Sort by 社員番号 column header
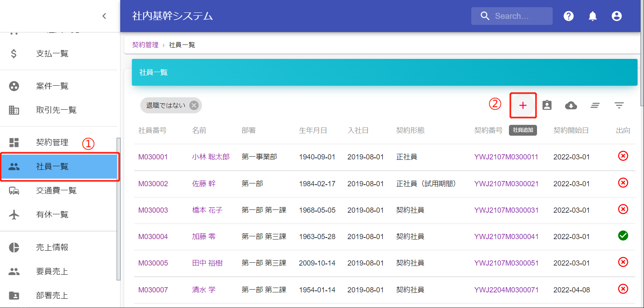The width and height of the screenshot is (644, 308). (152, 131)
